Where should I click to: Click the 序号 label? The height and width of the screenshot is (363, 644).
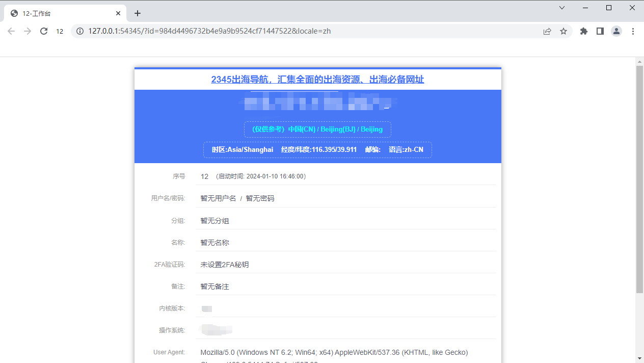[179, 176]
